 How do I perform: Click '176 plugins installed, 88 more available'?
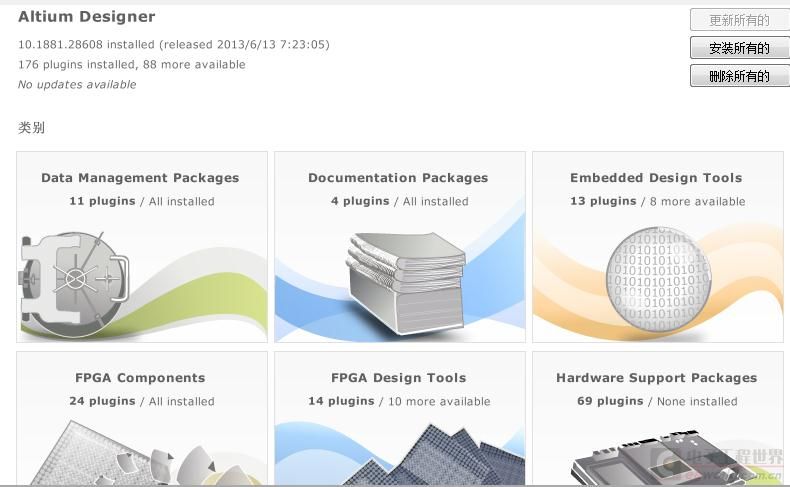(132, 64)
